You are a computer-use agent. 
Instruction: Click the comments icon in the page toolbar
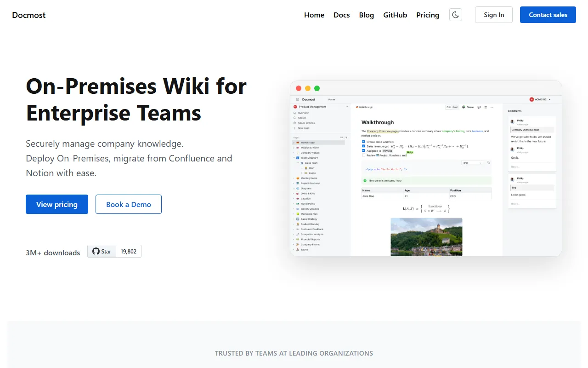point(479,107)
